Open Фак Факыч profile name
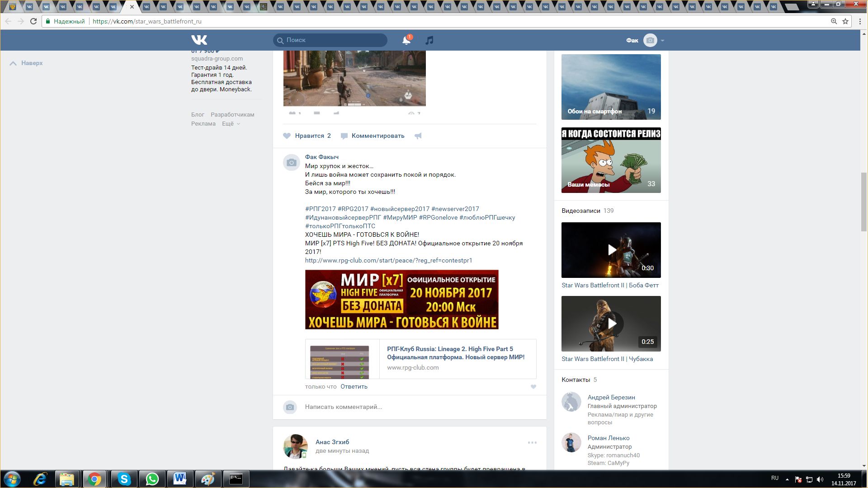Screen dimensions: 868x488 pyautogui.click(x=322, y=157)
